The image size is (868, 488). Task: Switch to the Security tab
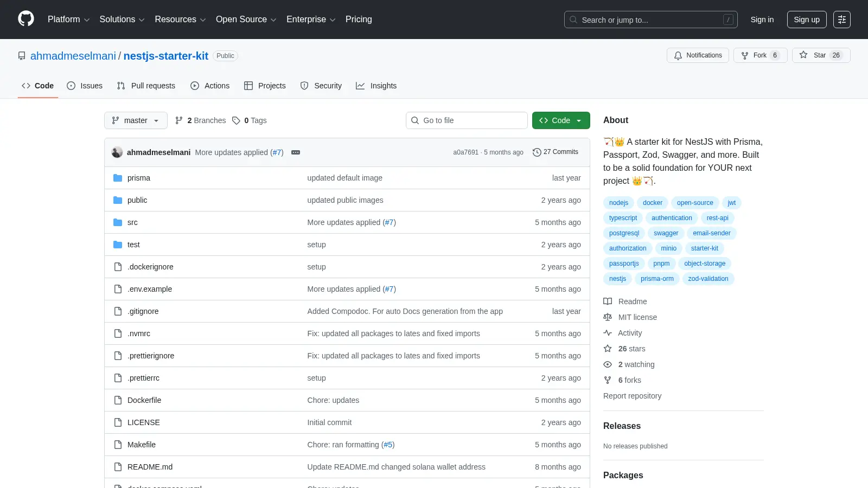[321, 86]
